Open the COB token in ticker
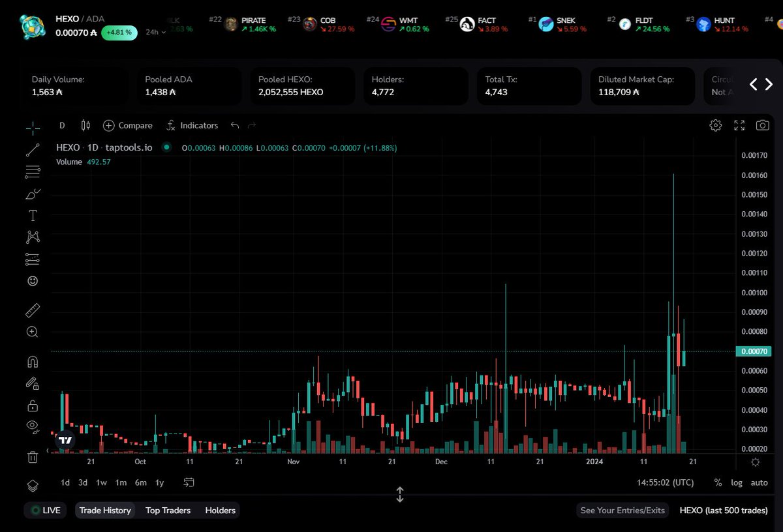Viewport: 783px width, 532px height. coord(330,25)
